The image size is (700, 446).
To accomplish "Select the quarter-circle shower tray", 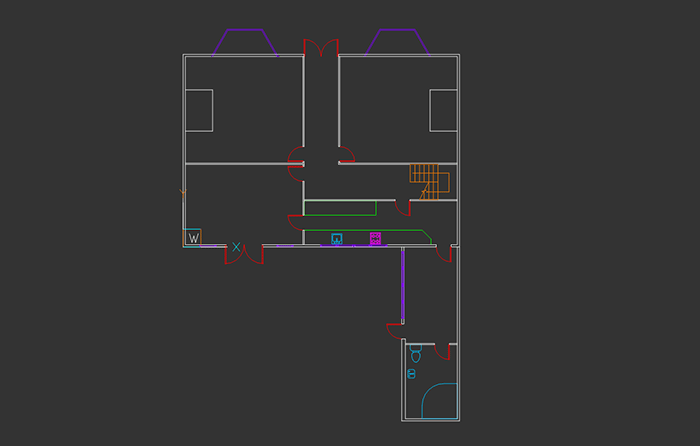I will point(440,401).
